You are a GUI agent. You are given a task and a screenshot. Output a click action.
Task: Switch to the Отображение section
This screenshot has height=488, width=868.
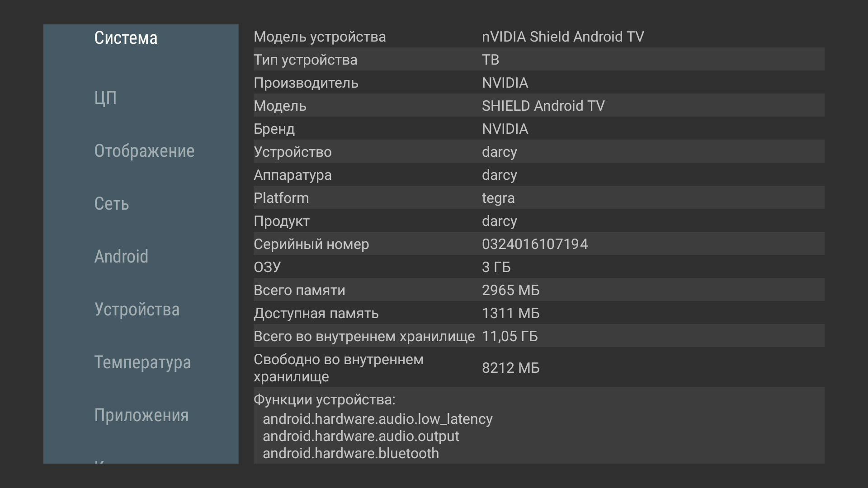(x=144, y=151)
